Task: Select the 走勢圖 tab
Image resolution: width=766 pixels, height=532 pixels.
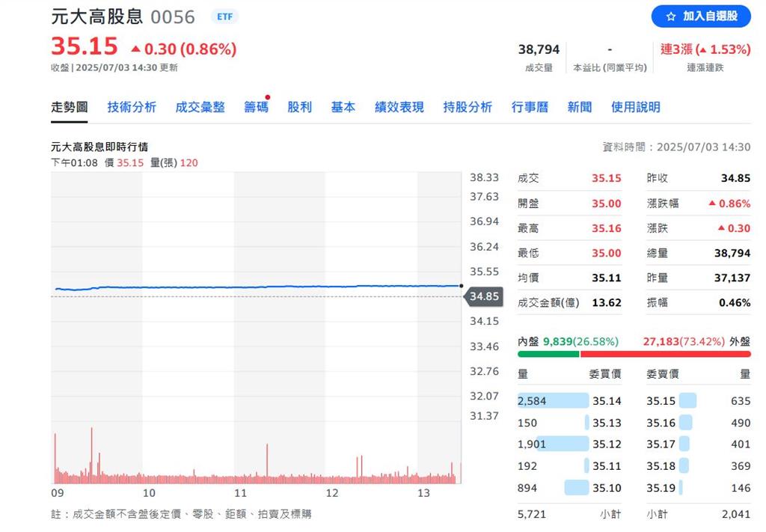Action: [70, 107]
